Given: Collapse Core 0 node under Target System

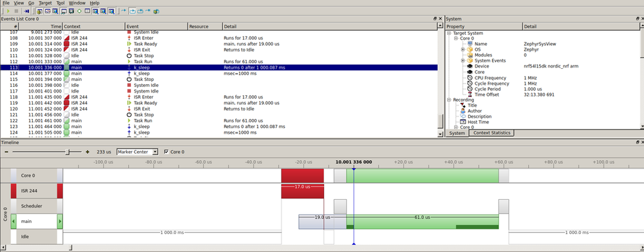Looking at the screenshot, I should click(456, 39).
